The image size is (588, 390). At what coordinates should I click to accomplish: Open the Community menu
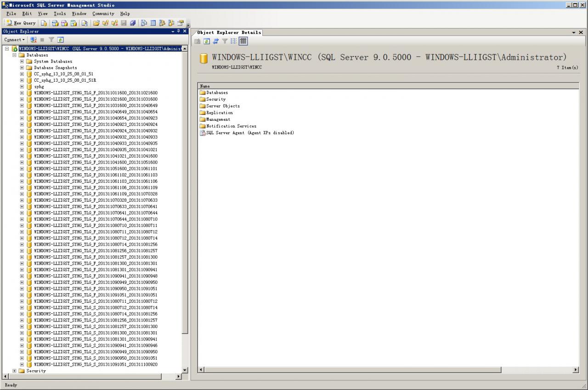tap(103, 14)
